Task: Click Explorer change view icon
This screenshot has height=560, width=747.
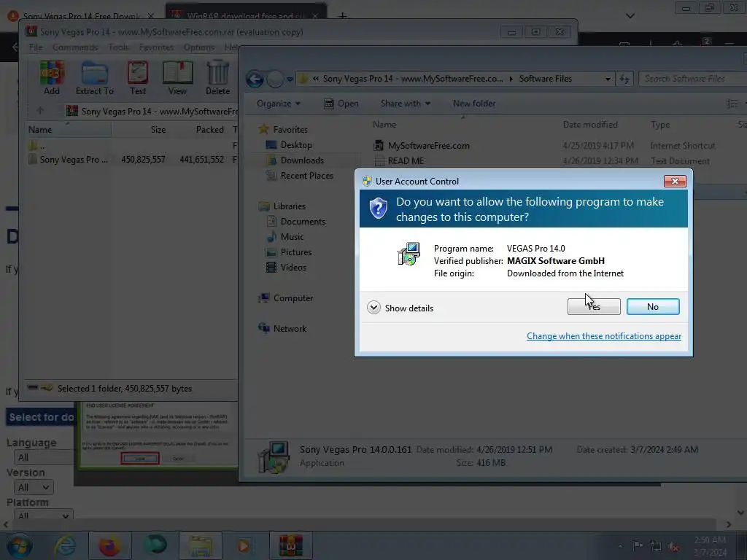Action: click(x=732, y=104)
